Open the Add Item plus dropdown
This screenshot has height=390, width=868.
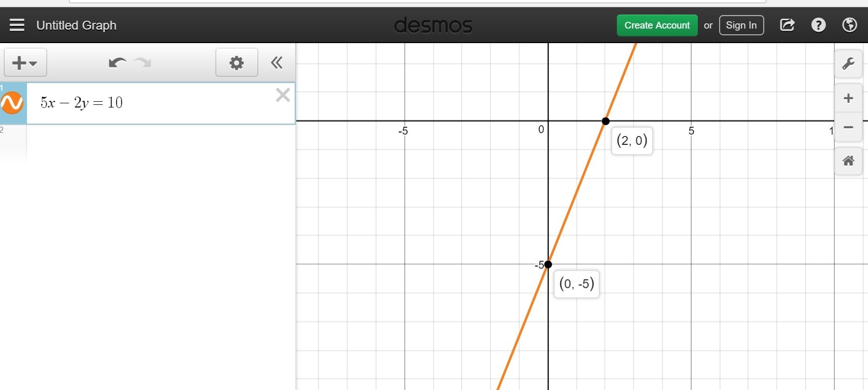pyautogui.click(x=25, y=63)
